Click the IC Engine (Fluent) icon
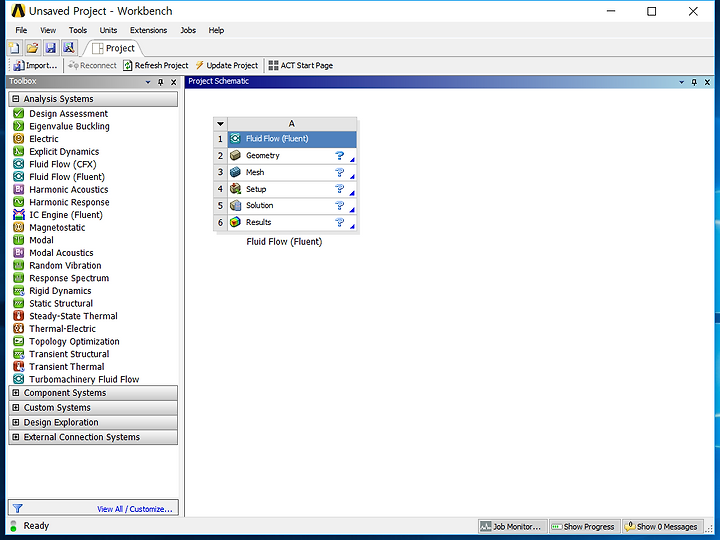The image size is (720, 540). click(18, 214)
